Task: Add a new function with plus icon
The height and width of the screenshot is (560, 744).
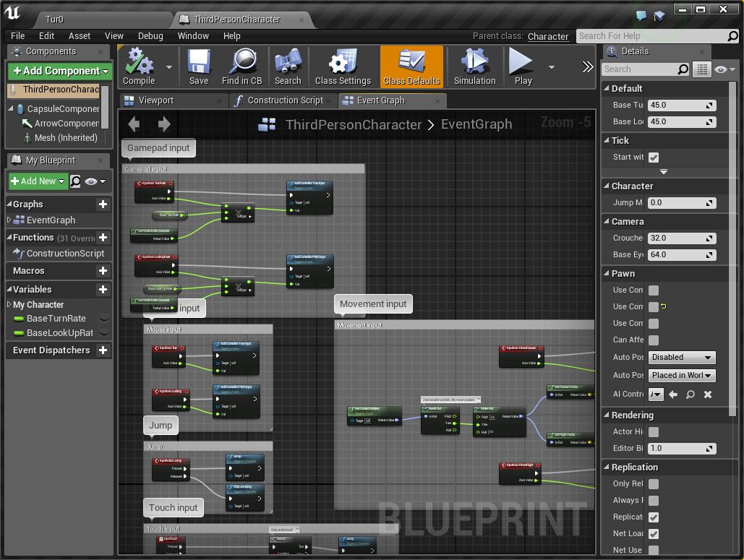Action: coord(103,238)
